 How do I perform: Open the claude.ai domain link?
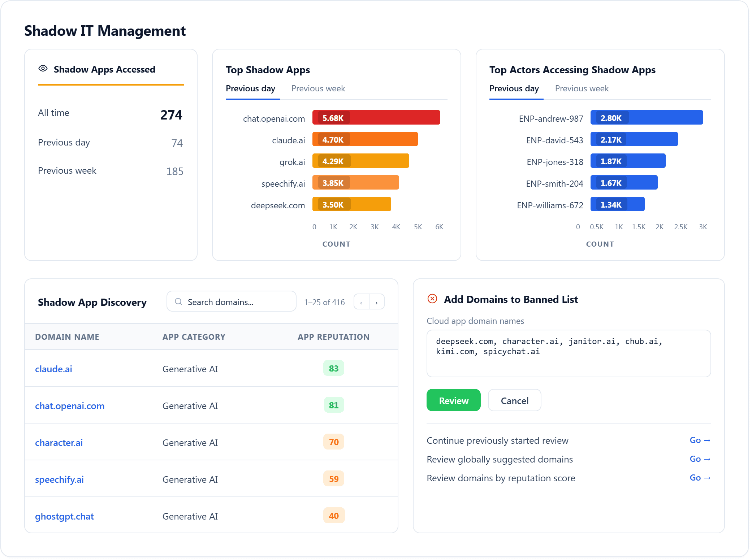[53, 369]
